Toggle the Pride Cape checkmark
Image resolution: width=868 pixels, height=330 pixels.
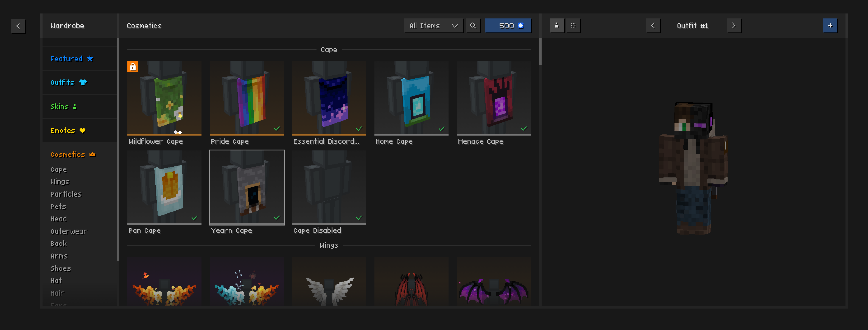point(277,128)
